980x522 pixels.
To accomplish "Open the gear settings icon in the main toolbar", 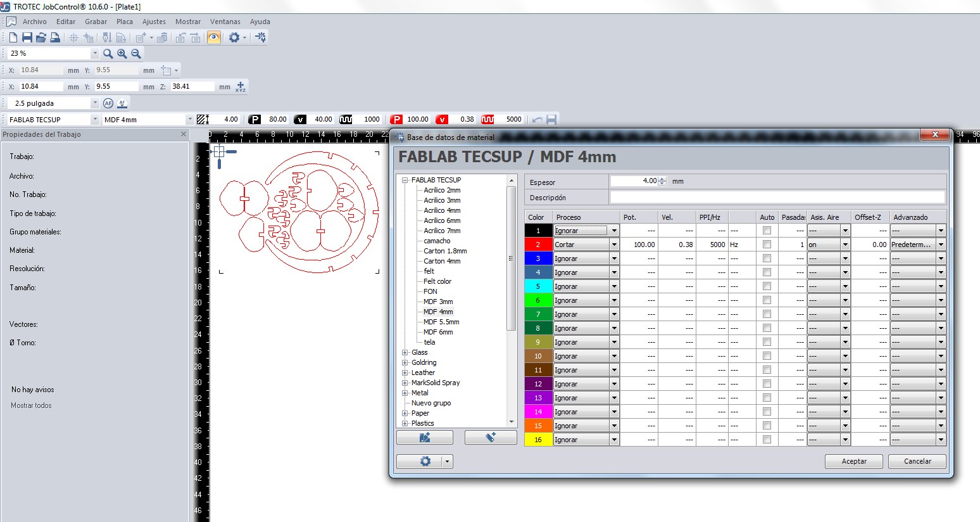I will point(234,37).
